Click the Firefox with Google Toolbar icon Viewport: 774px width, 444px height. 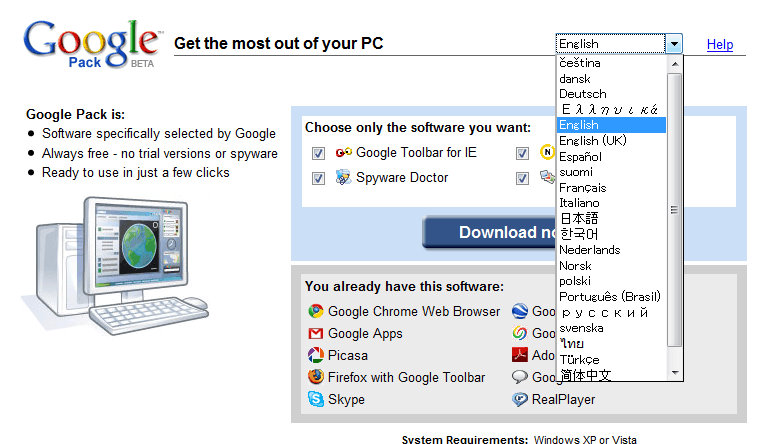click(x=316, y=377)
